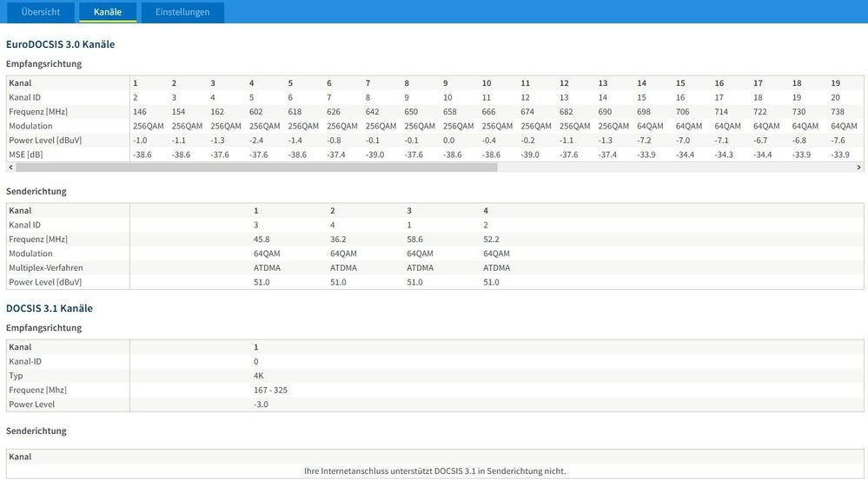Image resolution: width=868 pixels, height=480 pixels.
Task: Click the frequency value 146
Action: [x=140, y=112]
